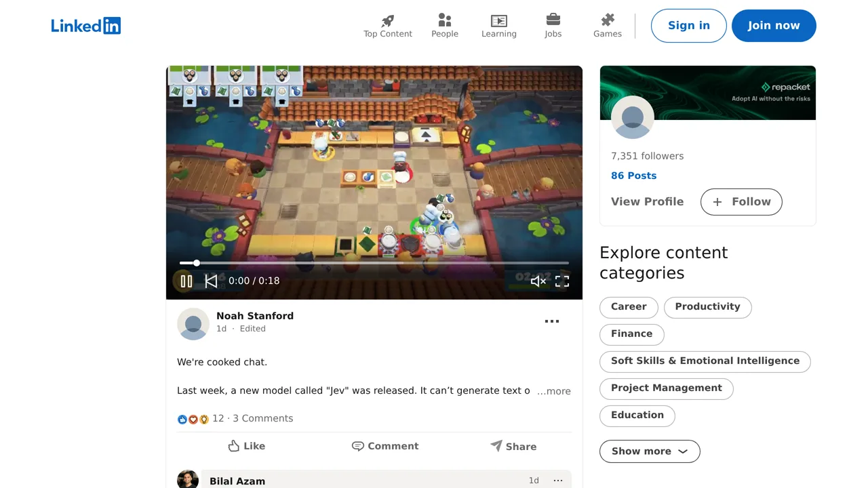Follow this profile
868x488 pixels.
tap(741, 202)
